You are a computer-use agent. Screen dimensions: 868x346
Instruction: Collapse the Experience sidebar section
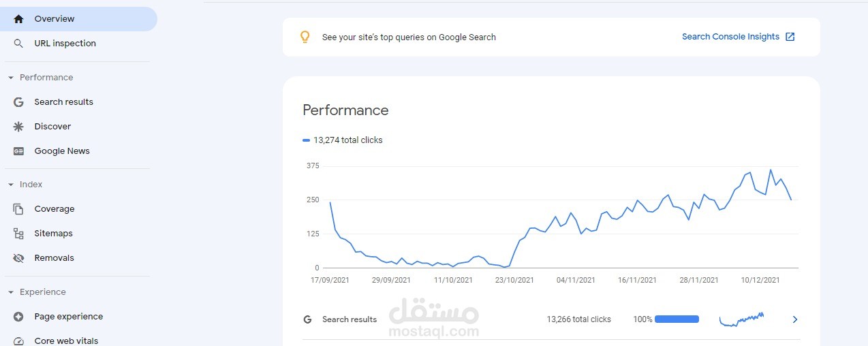[x=10, y=292]
